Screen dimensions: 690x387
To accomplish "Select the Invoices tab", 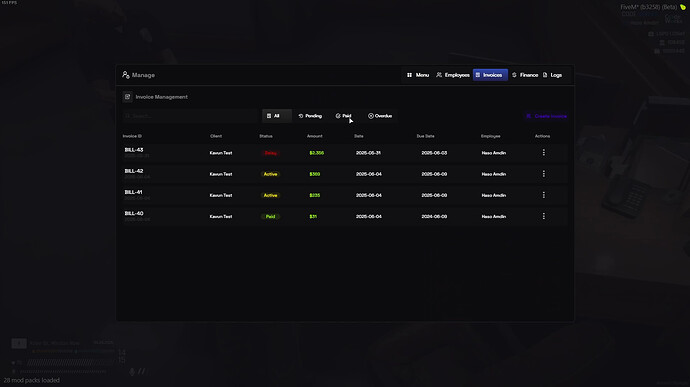I will coord(490,75).
